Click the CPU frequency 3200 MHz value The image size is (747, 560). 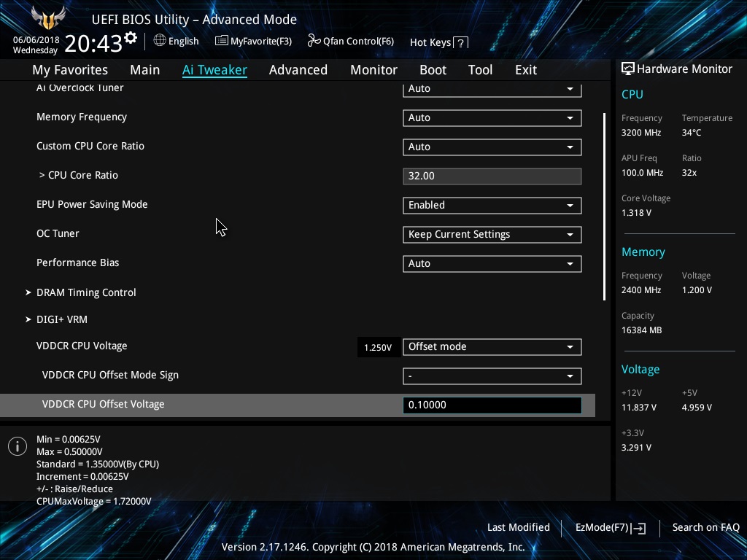click(641, 133)
